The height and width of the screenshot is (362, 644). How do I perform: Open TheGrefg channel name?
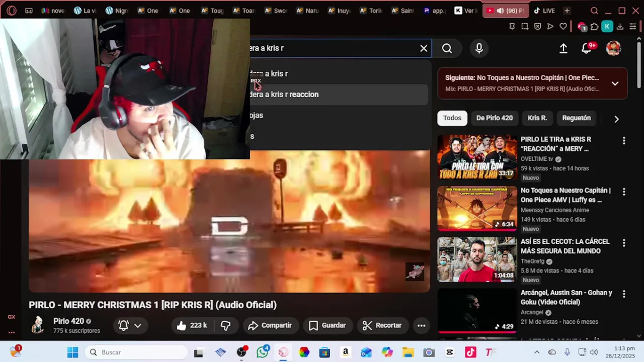coord(533,261)
